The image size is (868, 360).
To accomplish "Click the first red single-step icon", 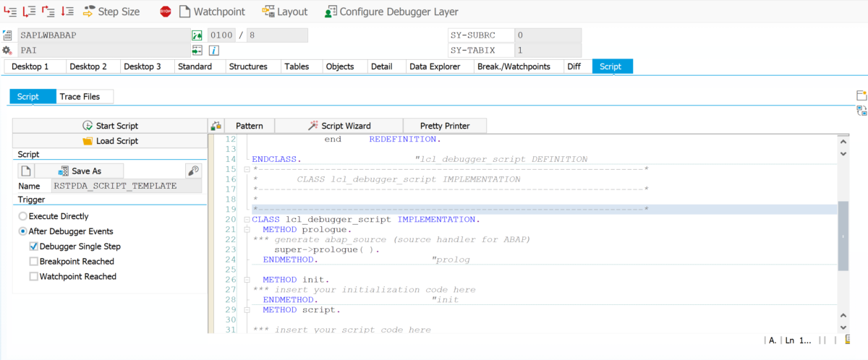I will (11, 12).
